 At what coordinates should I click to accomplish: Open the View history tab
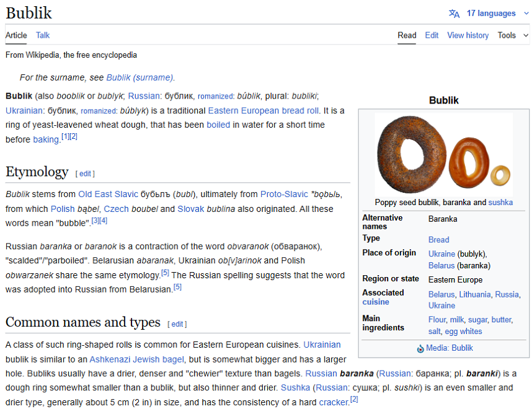468,35
